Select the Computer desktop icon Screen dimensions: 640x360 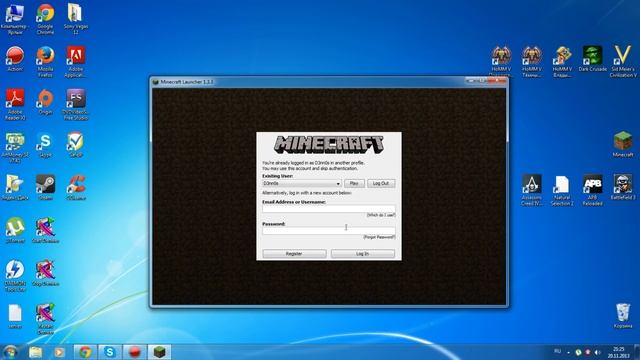click(15, 18)
